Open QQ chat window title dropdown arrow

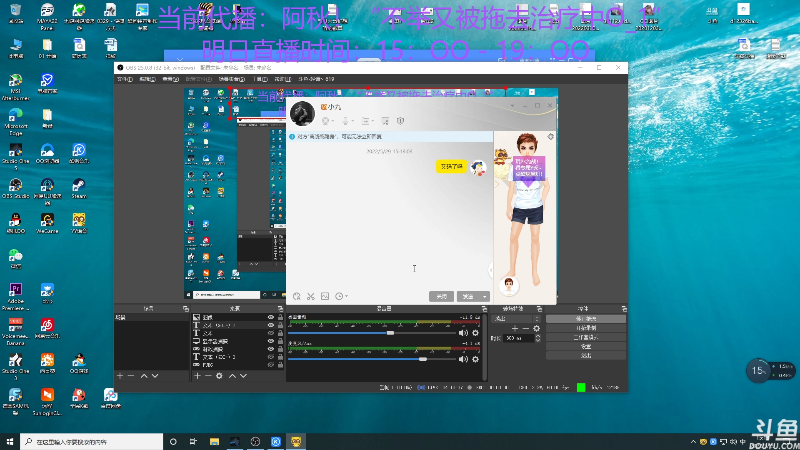(512, 106)
